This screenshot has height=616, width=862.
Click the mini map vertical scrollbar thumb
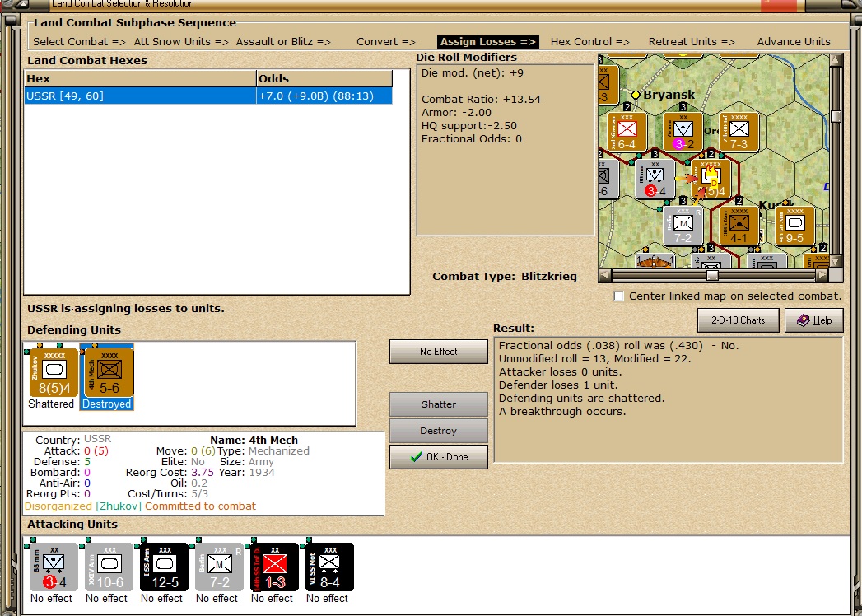coord(836,117)
